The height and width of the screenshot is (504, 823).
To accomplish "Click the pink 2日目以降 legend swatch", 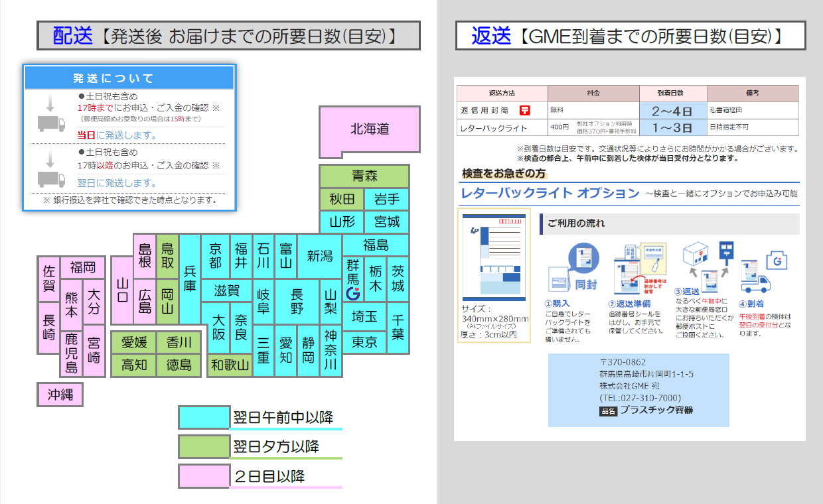I will pyautogui.click(x=204, y=475).
